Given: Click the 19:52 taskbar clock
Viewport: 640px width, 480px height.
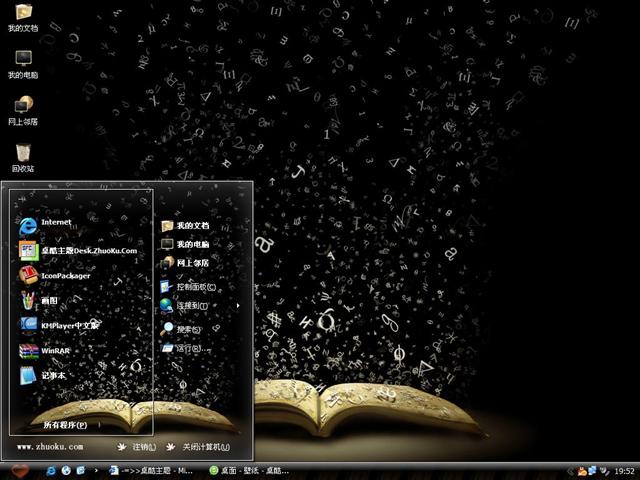Looking at the screenshot, I should pos(624,471).
